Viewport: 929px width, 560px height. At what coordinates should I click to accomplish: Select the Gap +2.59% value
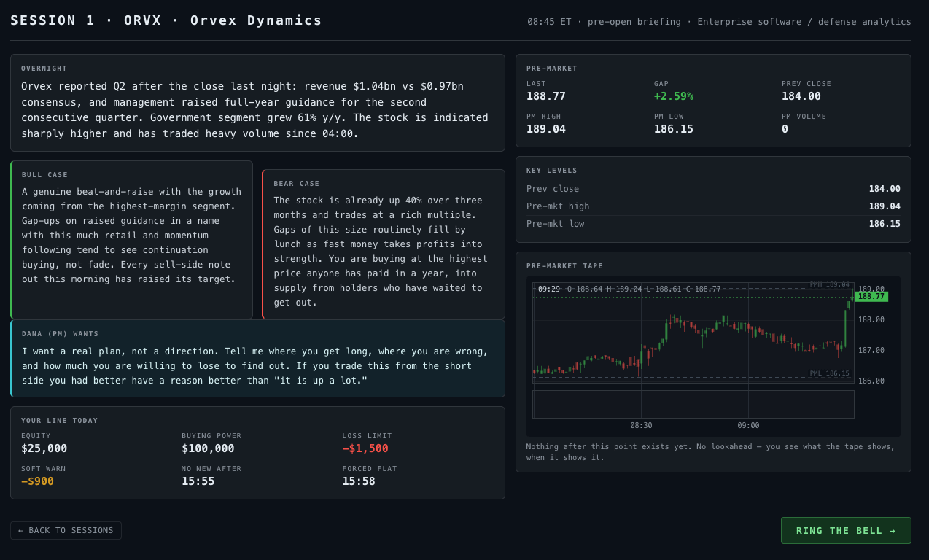point(674,96)
